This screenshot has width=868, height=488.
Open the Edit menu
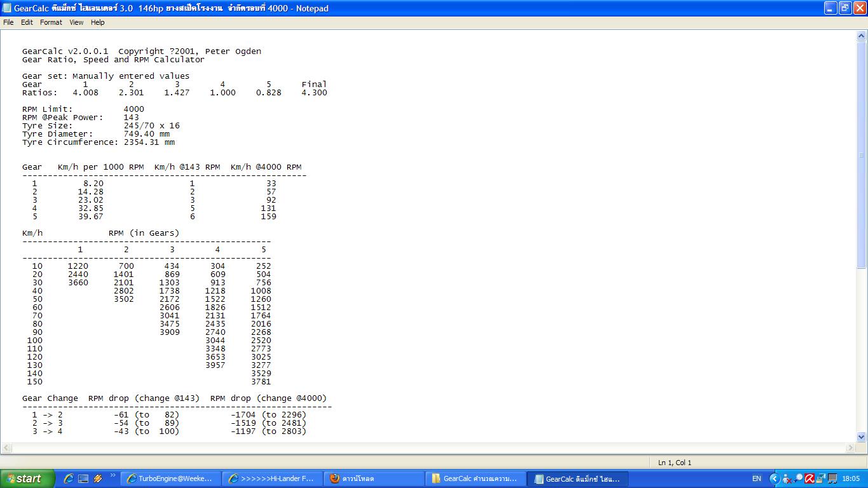click(27, 22)
